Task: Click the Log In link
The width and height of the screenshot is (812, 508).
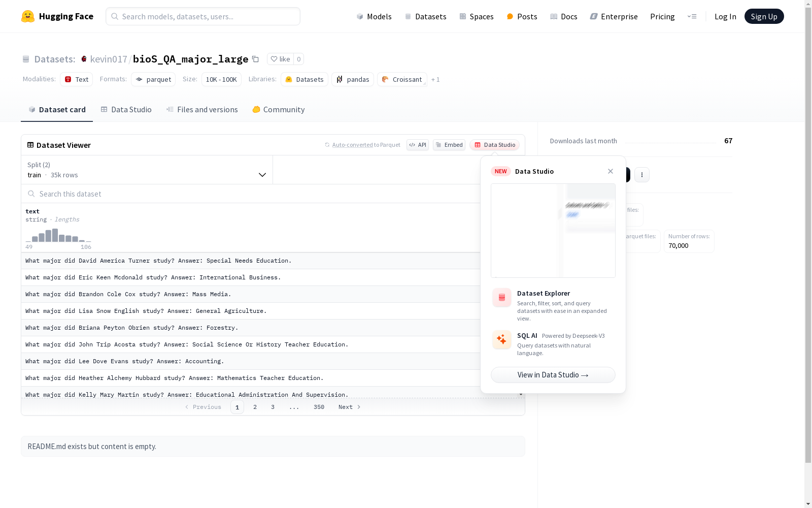Action: coord(725,16)
